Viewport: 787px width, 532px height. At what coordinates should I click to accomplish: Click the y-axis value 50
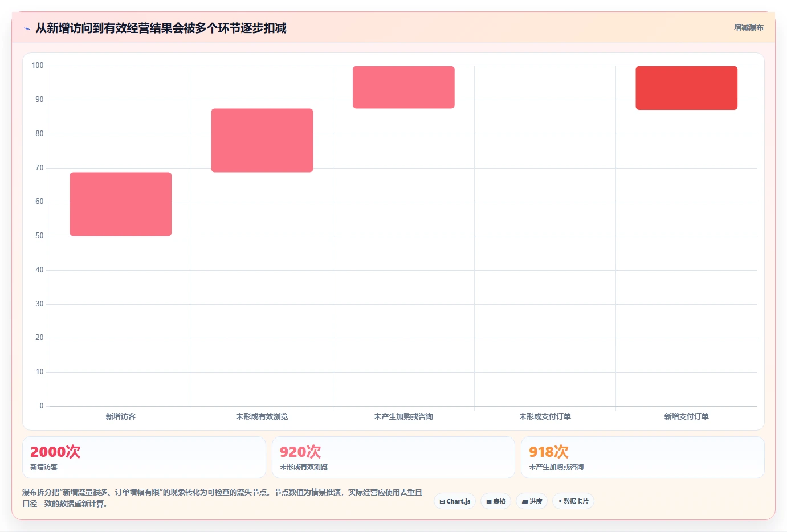39,236
